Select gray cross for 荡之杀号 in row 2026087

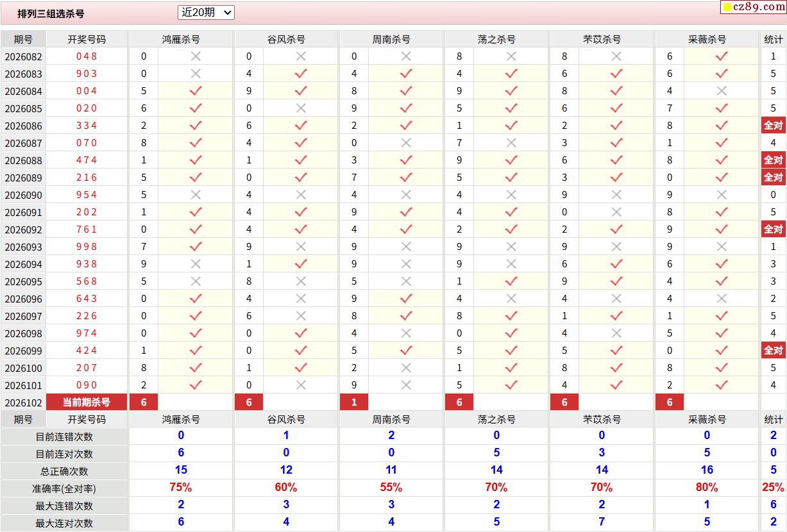click(x=511, y=143)
